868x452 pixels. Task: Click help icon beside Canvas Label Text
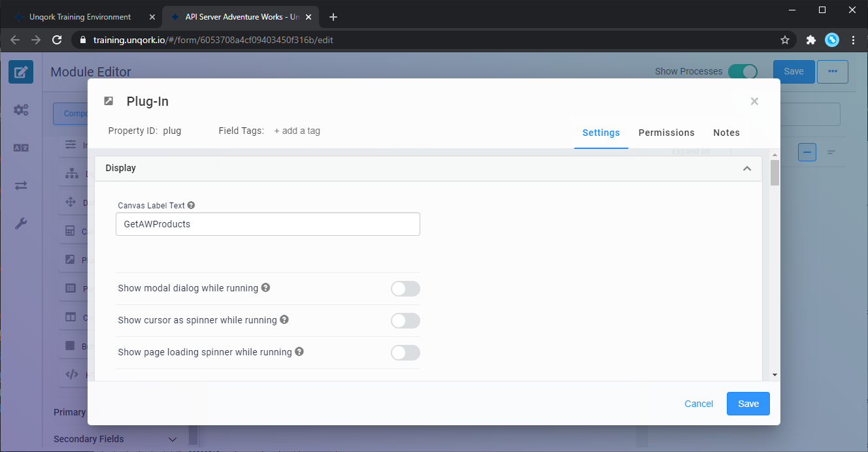(192, 205)
